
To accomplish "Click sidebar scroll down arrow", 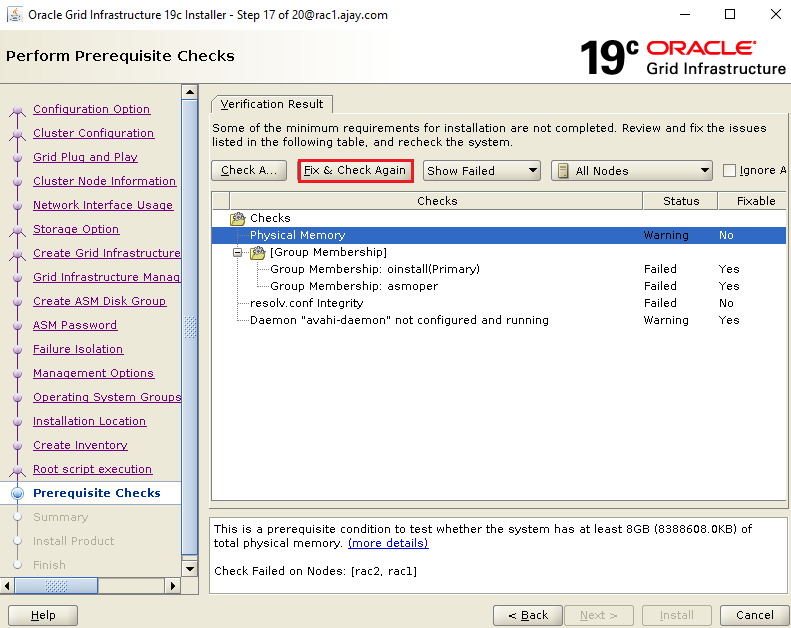I will click(x=190, y=569).
